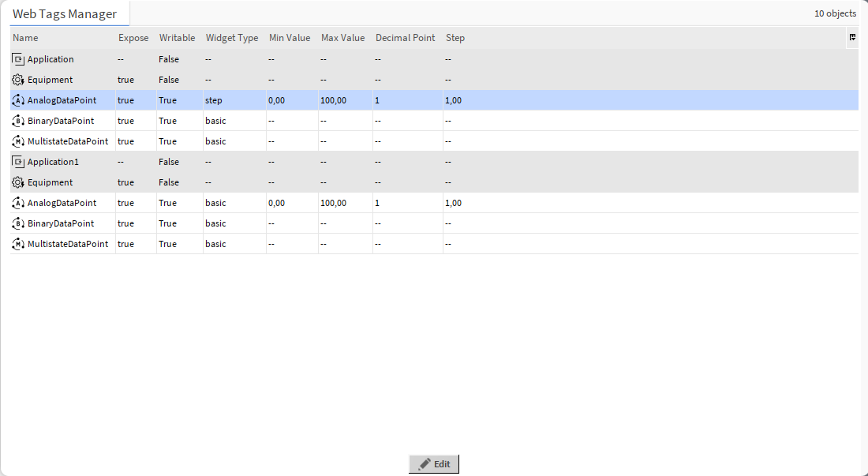Click the pencil icon on the Edit button
Screen dimensions: 868x476
click(424, 463)
